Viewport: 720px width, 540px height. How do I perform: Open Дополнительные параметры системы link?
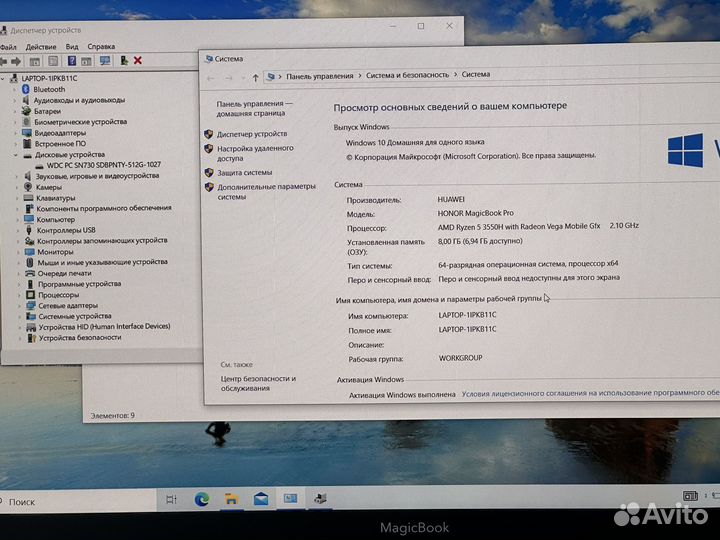click(x=266, y=191)
